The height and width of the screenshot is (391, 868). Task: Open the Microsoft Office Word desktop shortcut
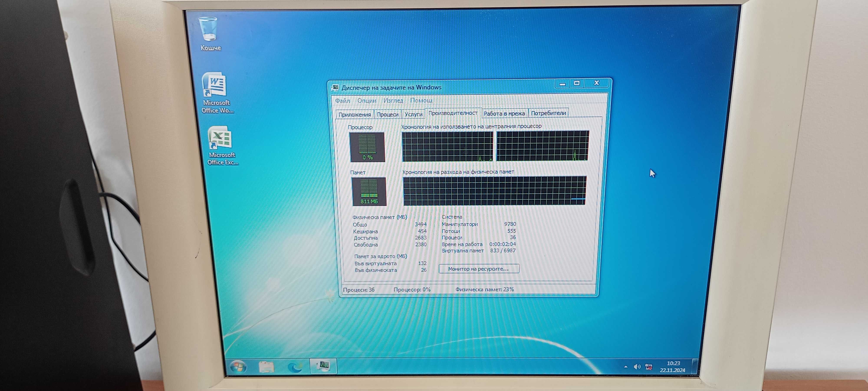coord(216,93)
